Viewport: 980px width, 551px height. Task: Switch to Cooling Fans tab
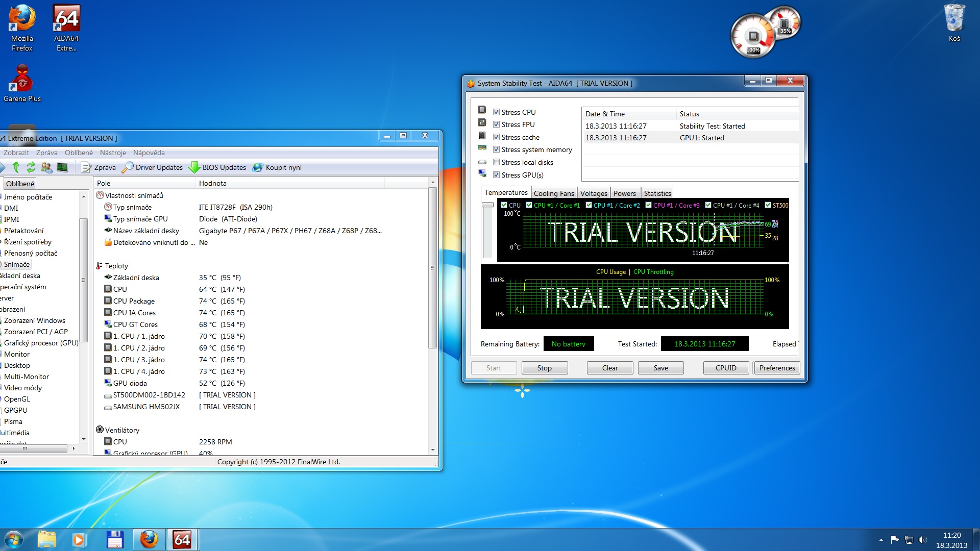554,193
